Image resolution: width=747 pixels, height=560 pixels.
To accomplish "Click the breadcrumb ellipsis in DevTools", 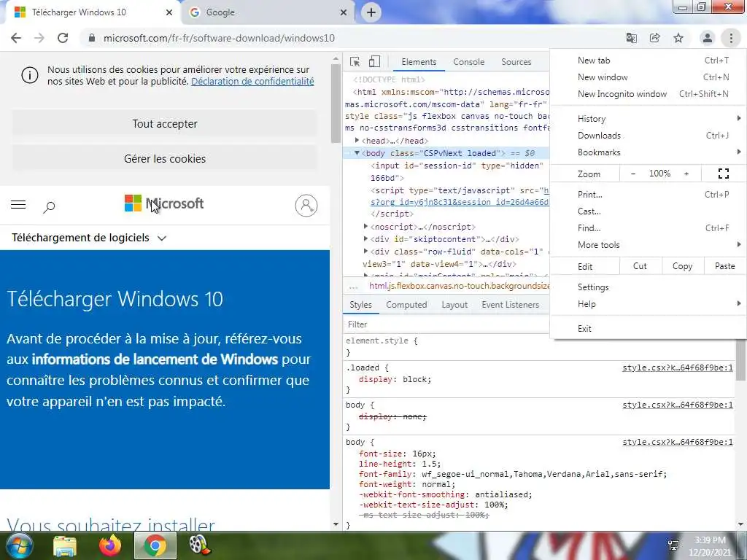I will click(353, 286).
